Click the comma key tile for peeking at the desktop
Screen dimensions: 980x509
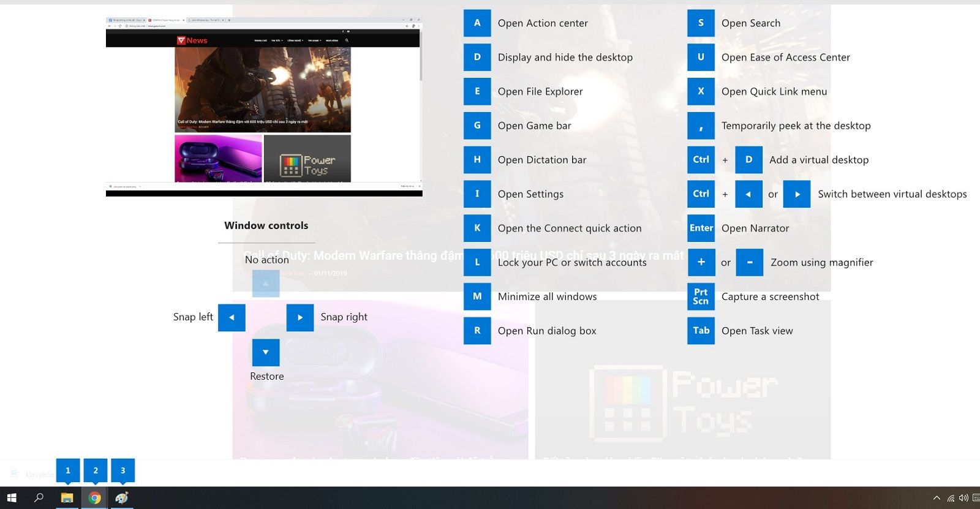(701, 126)
